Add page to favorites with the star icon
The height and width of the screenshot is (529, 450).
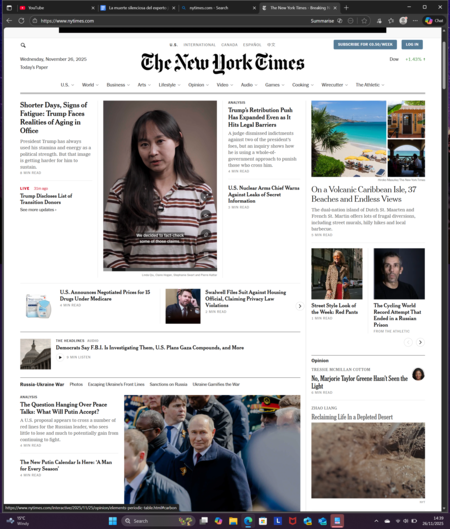click(364, 21)
